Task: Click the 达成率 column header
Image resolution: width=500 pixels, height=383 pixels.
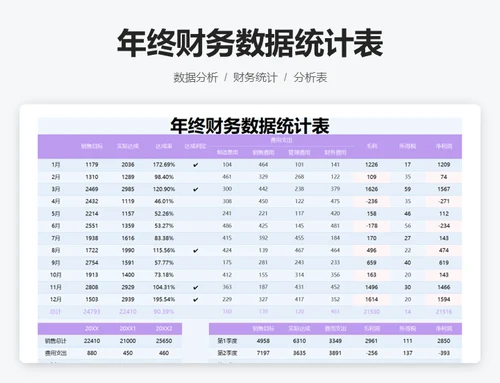Action: pyautogui.click(x=164, y=146)
